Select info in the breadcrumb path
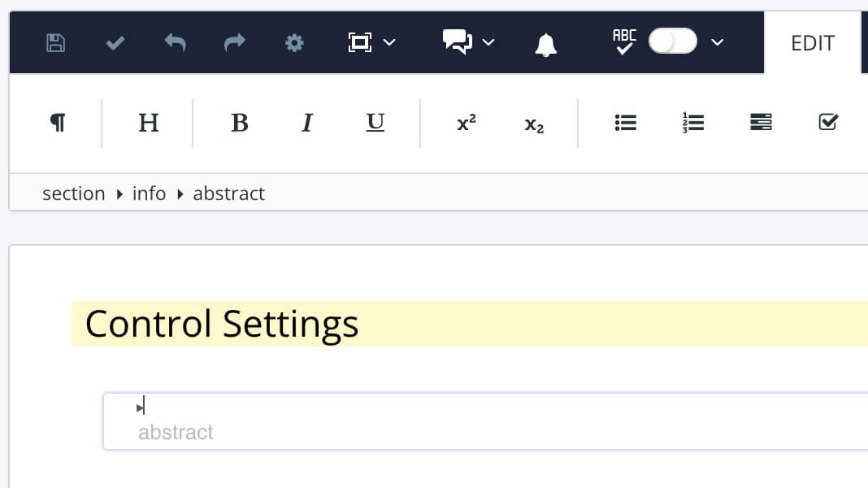The image size is (868, 488). click(x=149, y=194)
